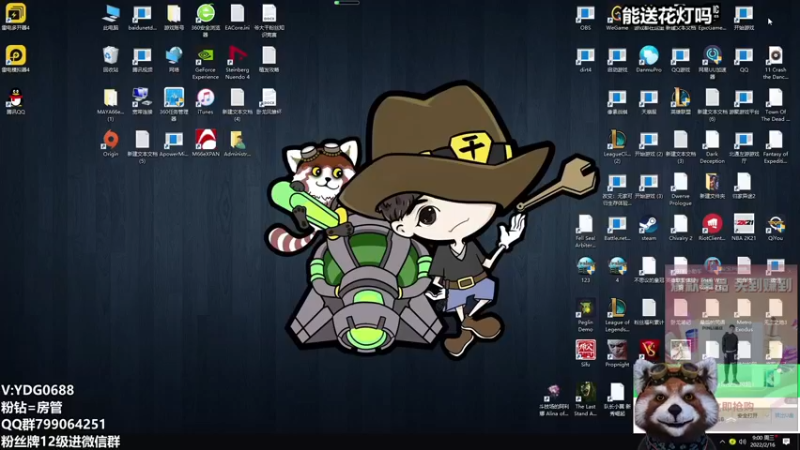This screenshot has height=450, width=800.
Task: Launch NBA 2K21 shortcut
Action: [744, 228]
